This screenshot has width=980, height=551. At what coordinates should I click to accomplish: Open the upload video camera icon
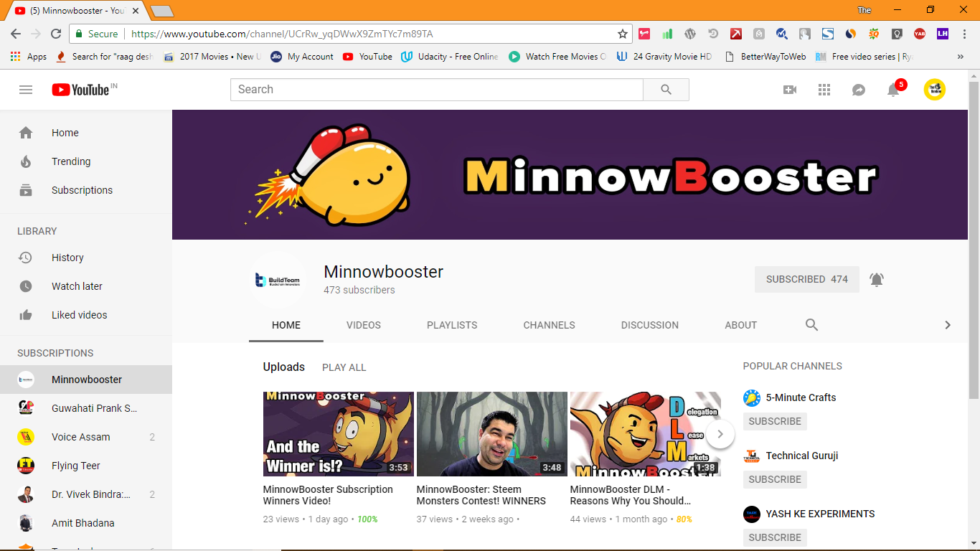[x=790, y=90]
